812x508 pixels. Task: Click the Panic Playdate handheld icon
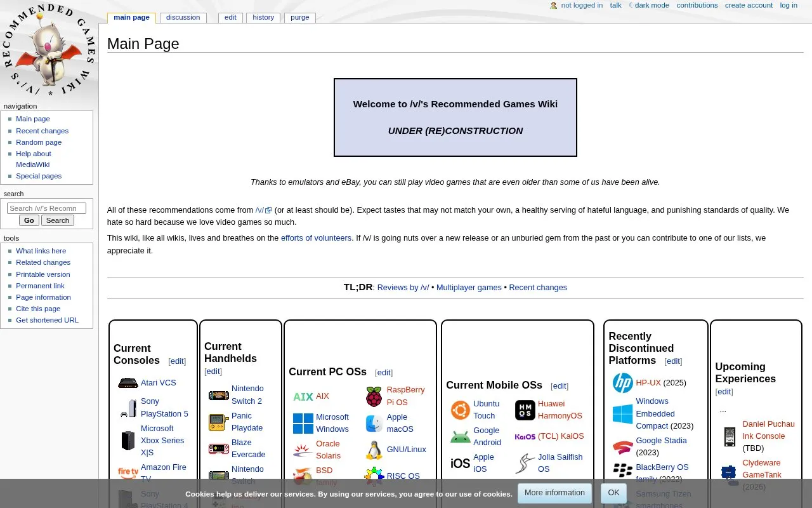[219, 422]
